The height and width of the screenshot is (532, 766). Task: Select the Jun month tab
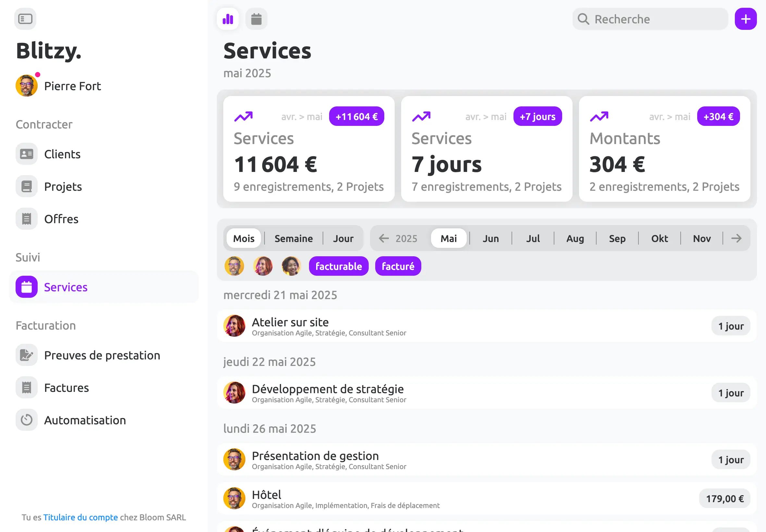490,238
